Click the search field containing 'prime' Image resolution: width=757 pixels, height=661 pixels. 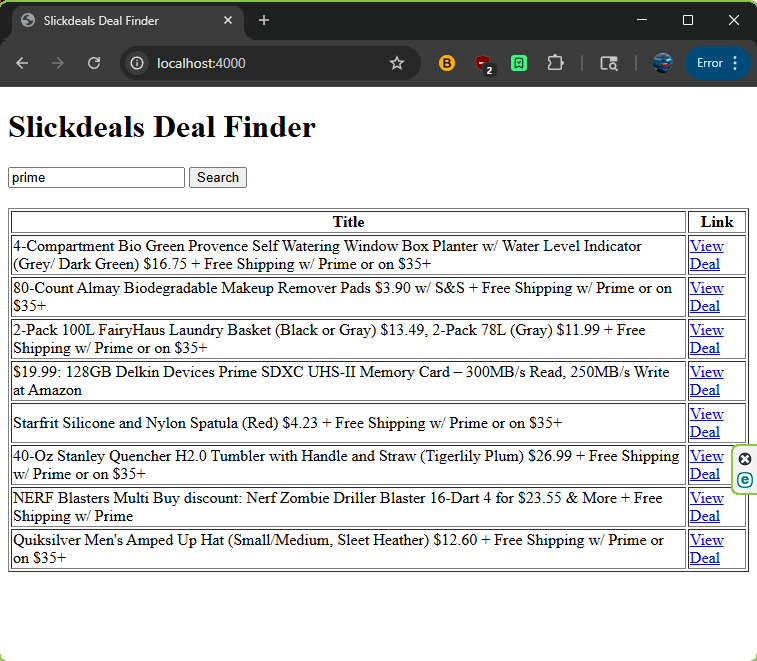tap(96, 177)
